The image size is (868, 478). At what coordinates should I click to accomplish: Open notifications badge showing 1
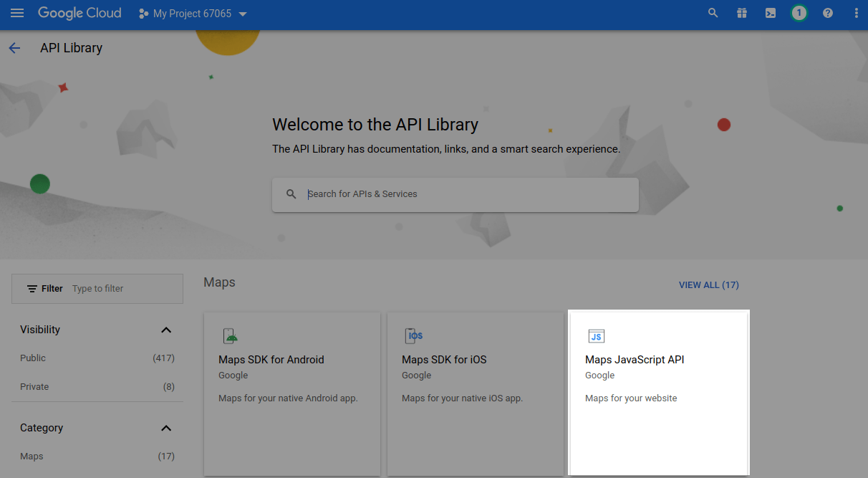(799, 13)
